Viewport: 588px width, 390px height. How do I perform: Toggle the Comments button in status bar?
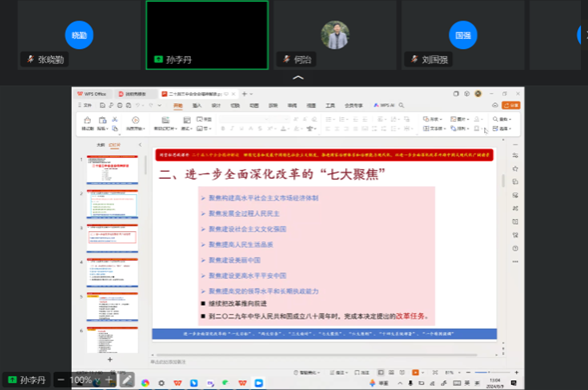(x=362, y=372)
